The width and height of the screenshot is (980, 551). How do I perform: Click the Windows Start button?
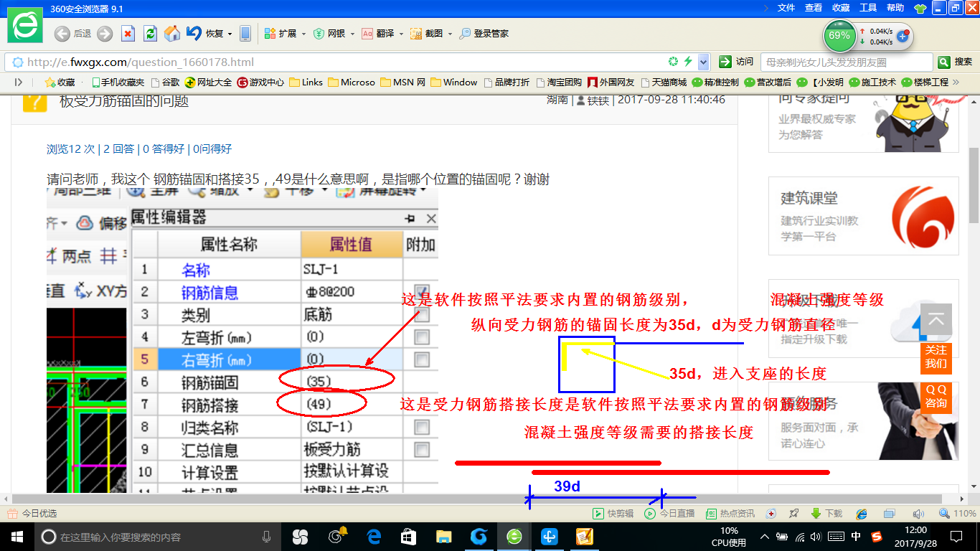tap(17, 536)
